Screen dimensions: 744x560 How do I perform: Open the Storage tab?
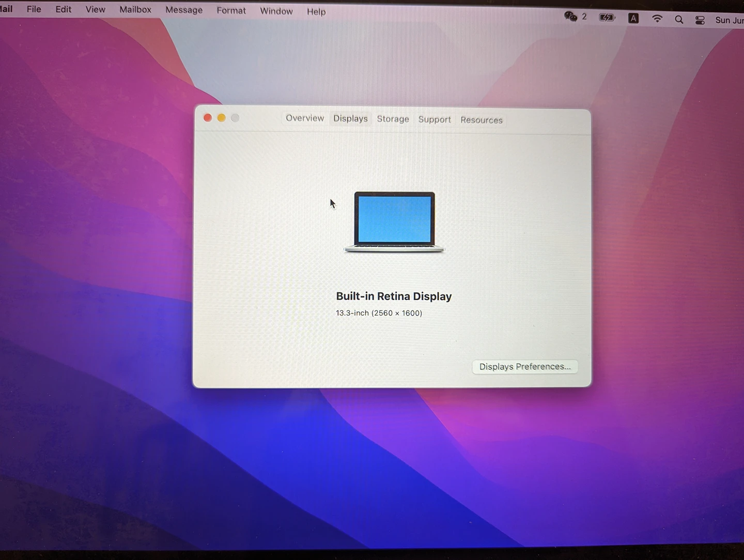point(393,119)
